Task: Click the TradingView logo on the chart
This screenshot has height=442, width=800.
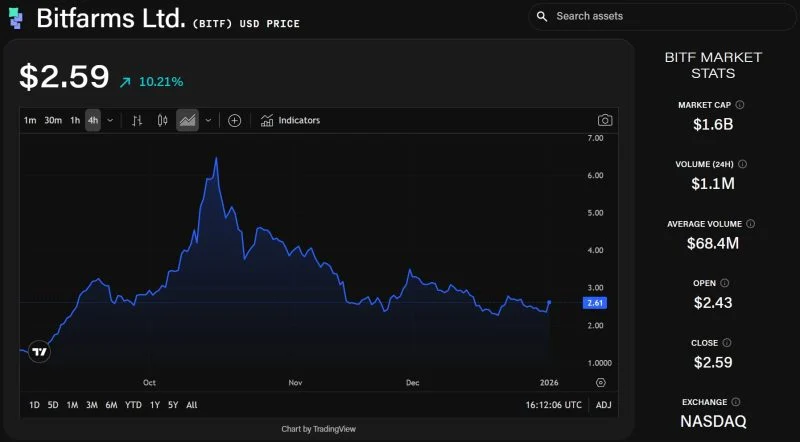Action: (x=39, y=351)
